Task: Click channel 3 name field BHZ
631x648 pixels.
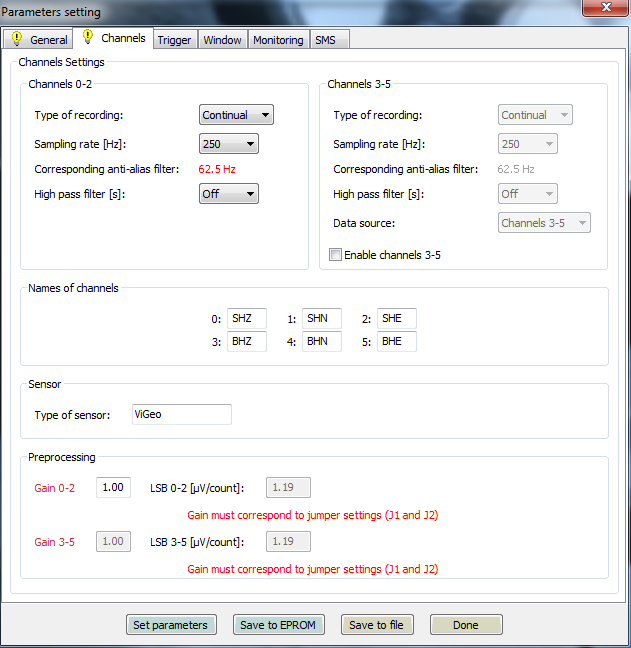Action: 247,341
